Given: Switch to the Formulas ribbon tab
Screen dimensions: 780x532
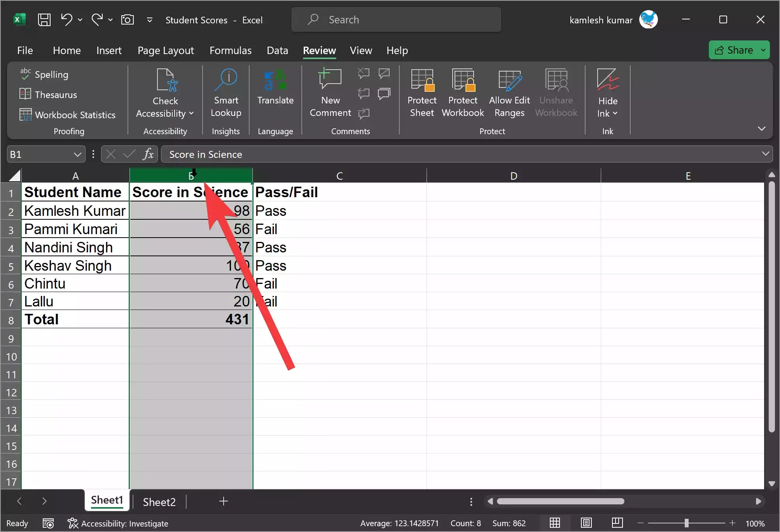Looking at the screenshot, I should pyautogui.click(x=231, y=50).
